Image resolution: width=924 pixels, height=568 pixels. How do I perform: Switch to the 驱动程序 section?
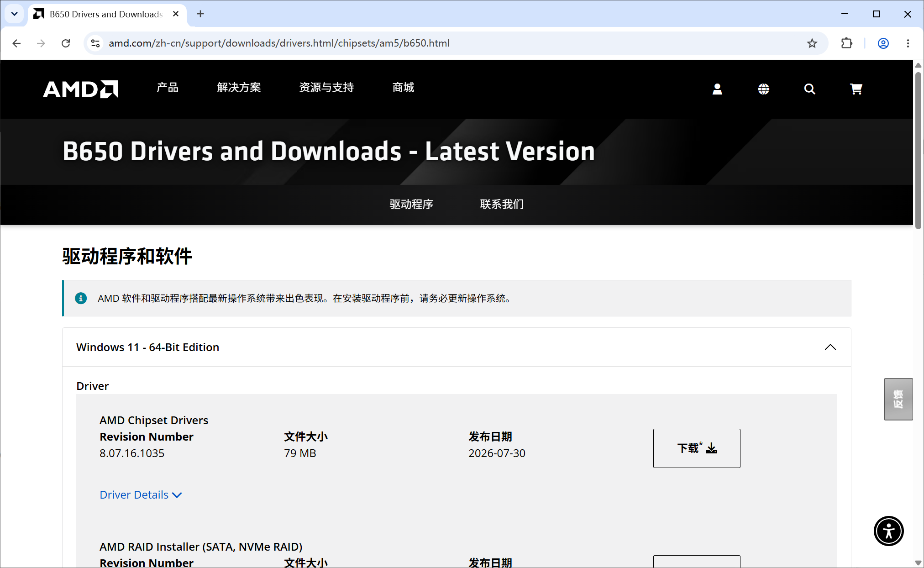[x=411, y=205]
